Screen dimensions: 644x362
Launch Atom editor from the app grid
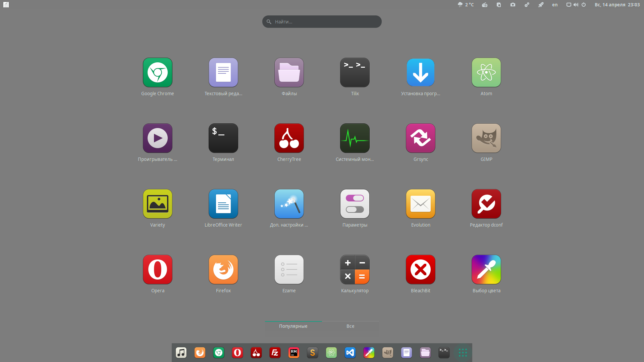click(486, 73)
